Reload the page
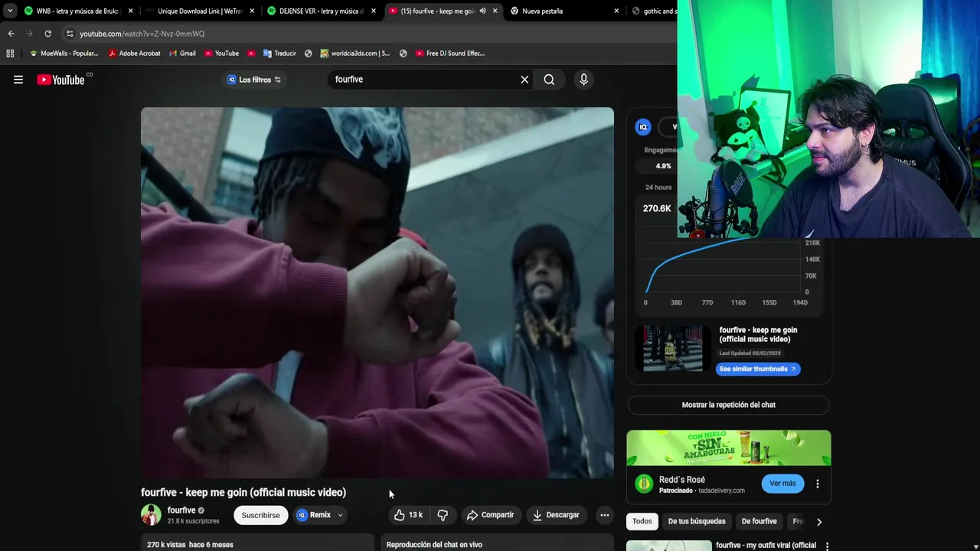 coord(47,34)
